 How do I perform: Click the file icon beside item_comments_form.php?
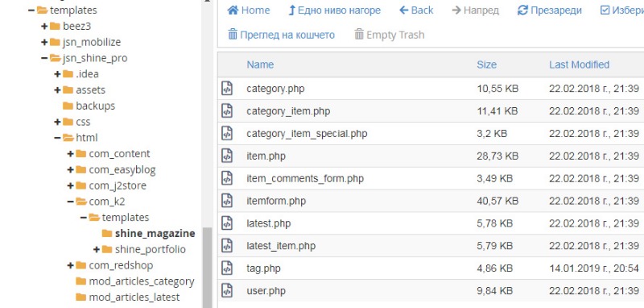pos(227,178)
